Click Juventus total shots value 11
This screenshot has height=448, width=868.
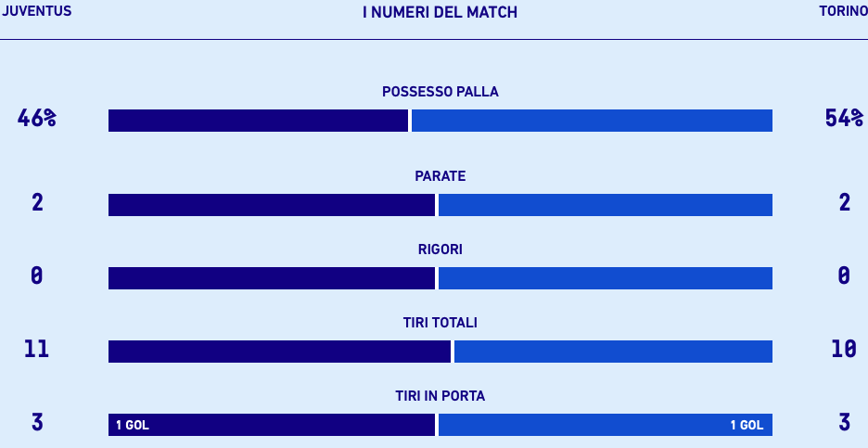[x=37, y=349]
